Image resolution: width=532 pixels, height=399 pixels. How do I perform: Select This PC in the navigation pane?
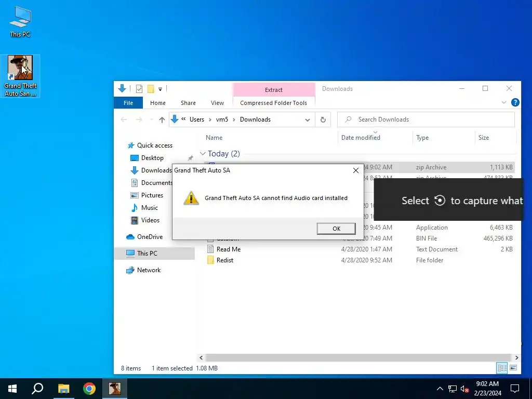(154, 254)
